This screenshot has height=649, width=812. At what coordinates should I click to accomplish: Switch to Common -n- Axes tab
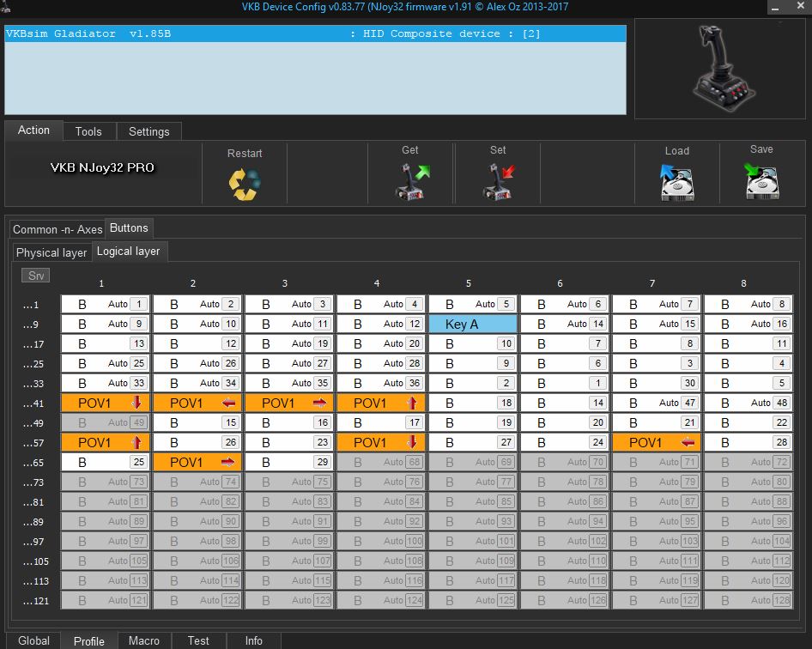(x=58, y=229)
